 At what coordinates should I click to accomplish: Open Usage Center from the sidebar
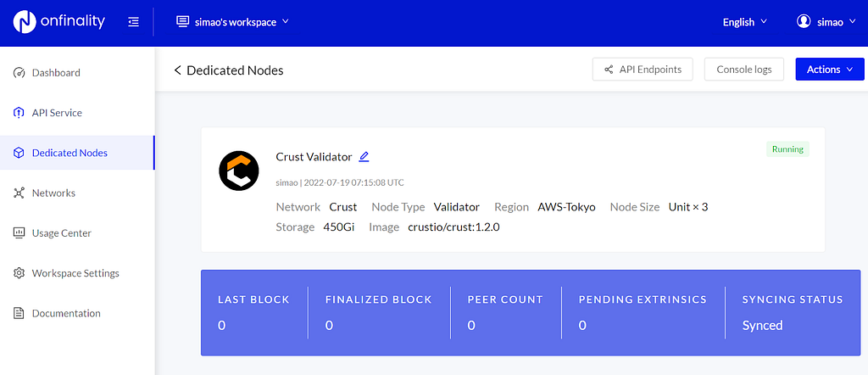click(61, 233)
